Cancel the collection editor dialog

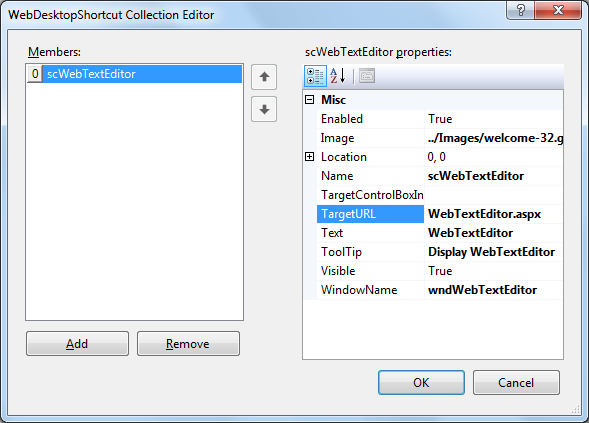pyautogui.click(x=516, y=382)
